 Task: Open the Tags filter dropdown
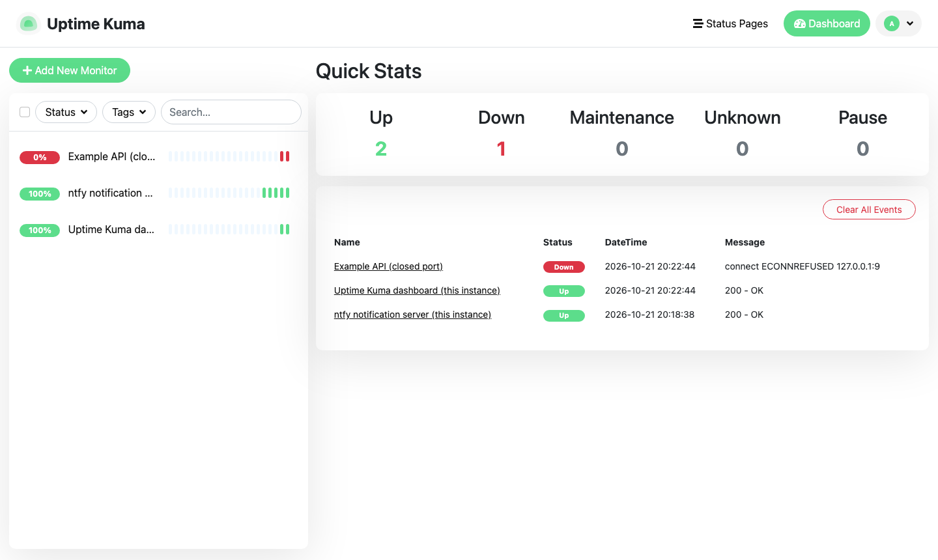[x=129, y=112]
